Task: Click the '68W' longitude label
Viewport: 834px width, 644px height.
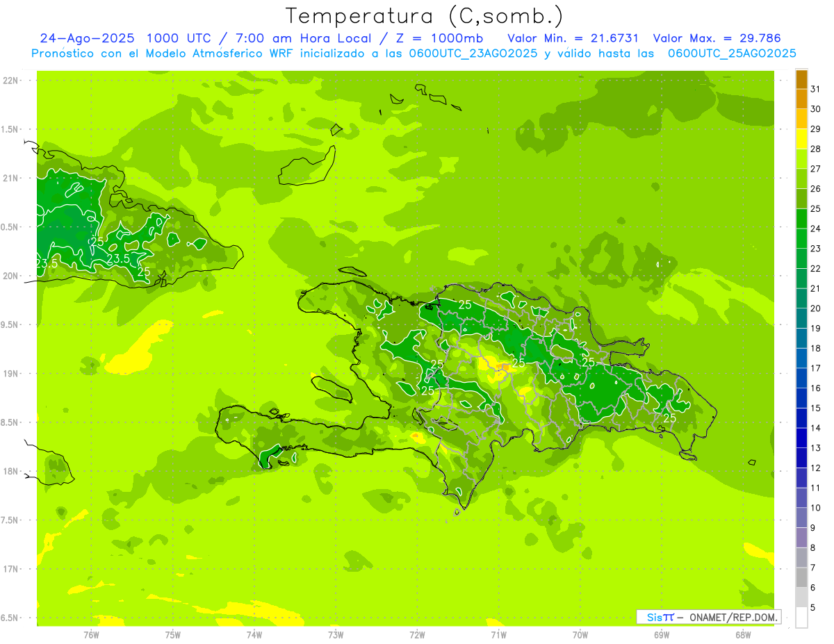Action: click(x=743, y=634)
